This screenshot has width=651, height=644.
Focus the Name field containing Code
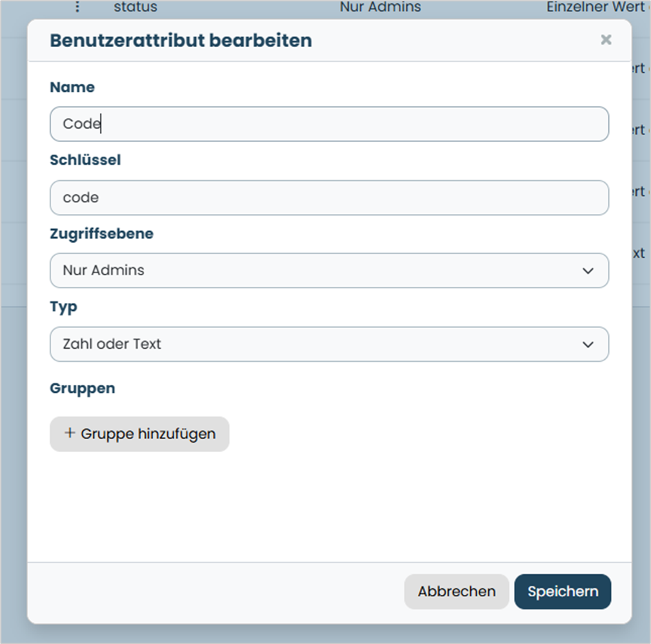329,124
